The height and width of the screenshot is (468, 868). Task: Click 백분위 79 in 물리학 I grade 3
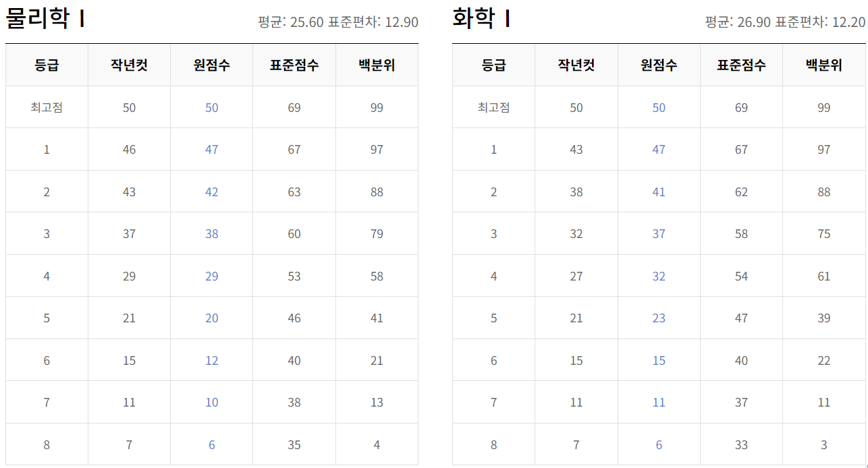(377, 234)
